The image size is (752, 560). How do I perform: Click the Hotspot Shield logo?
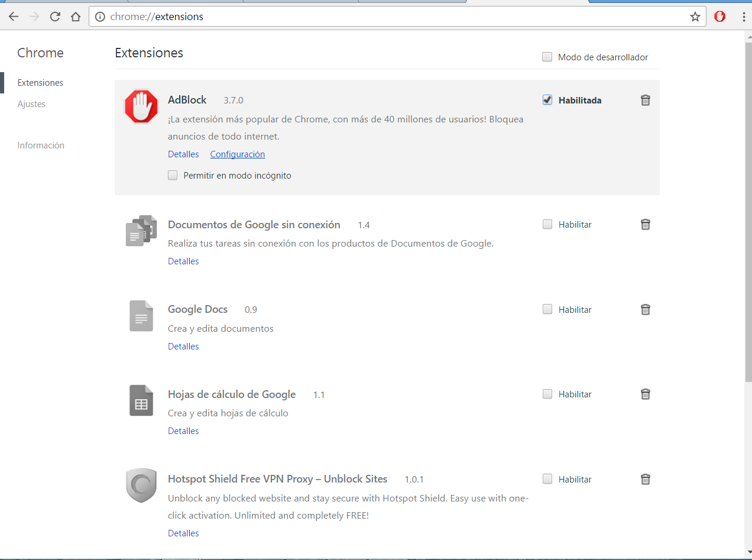[x=141, y=485]
